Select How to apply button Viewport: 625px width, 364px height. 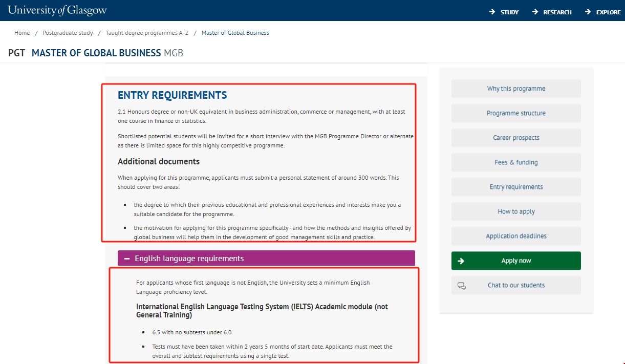(516, 211)
